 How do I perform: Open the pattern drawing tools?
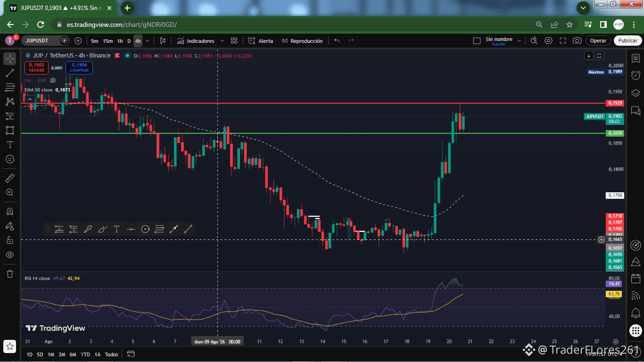click(9, 101)
